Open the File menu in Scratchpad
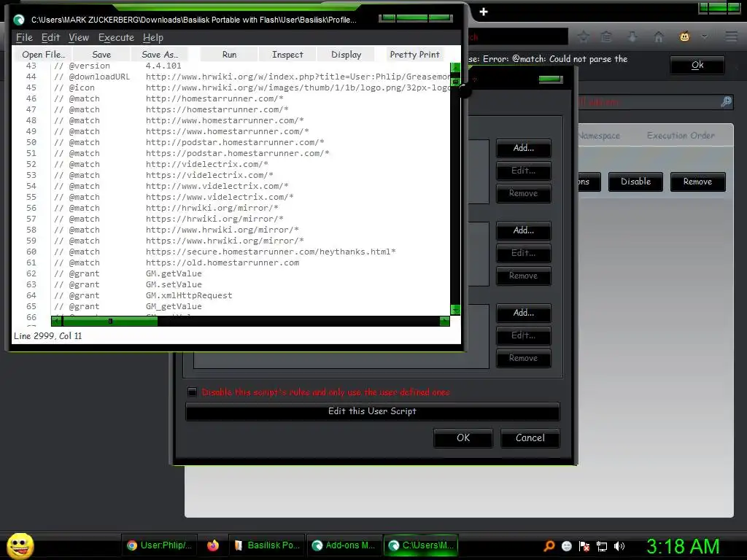 tap(24, 37)
